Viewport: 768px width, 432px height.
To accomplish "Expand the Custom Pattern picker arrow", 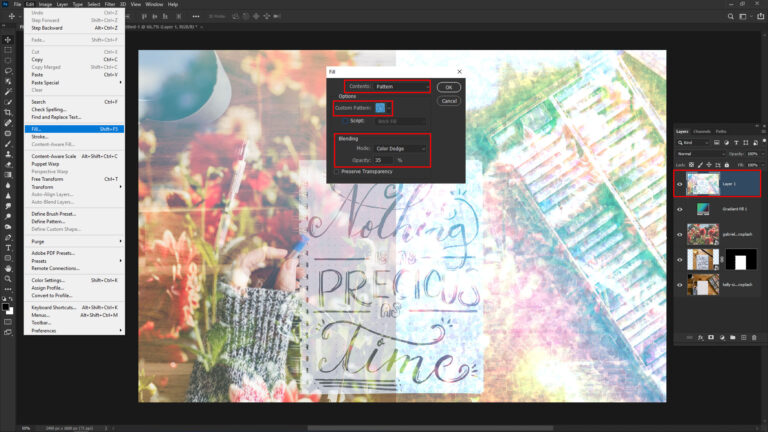I will click(389, 108).
